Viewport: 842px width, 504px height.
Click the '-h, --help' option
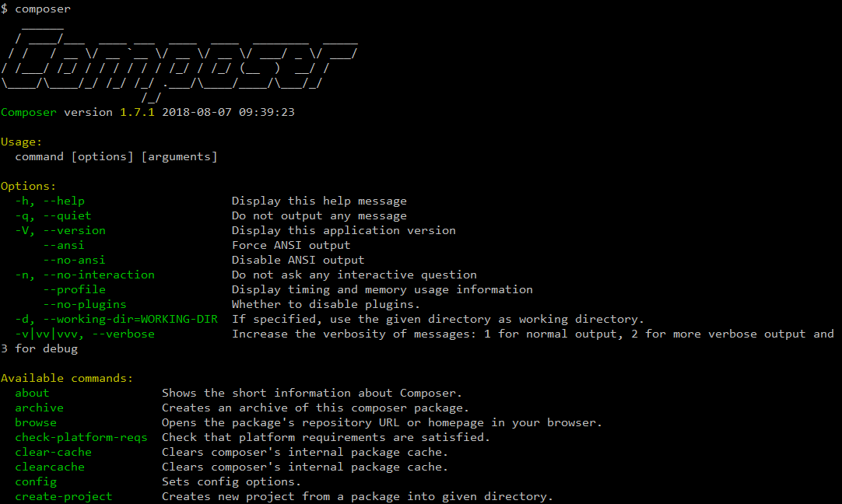tap(50, 201)
